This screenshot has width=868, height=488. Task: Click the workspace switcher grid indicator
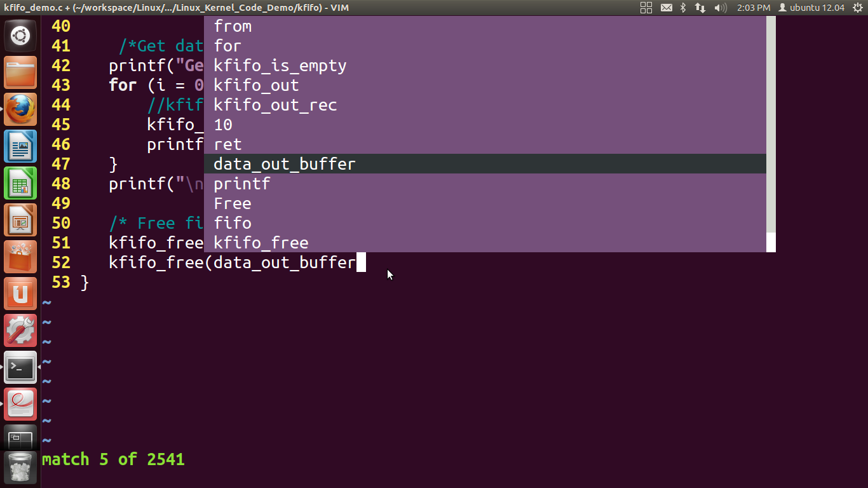[646, 8]
